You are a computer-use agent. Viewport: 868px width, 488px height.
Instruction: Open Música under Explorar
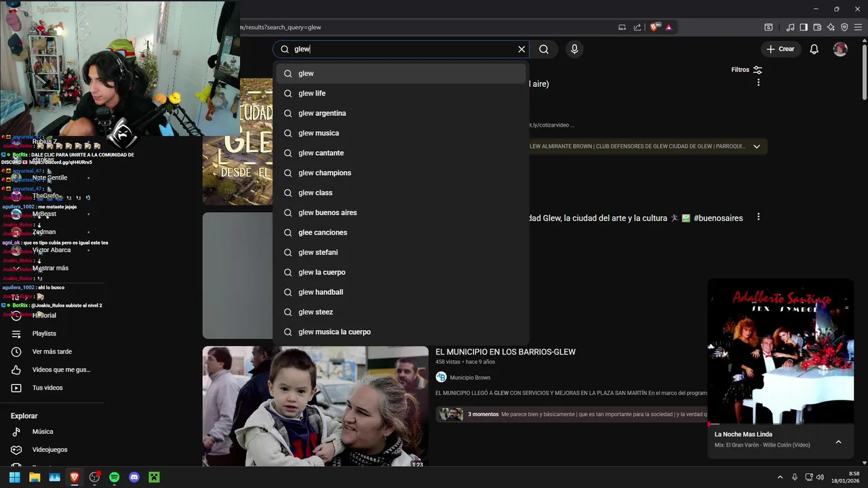tap(43, 432)
